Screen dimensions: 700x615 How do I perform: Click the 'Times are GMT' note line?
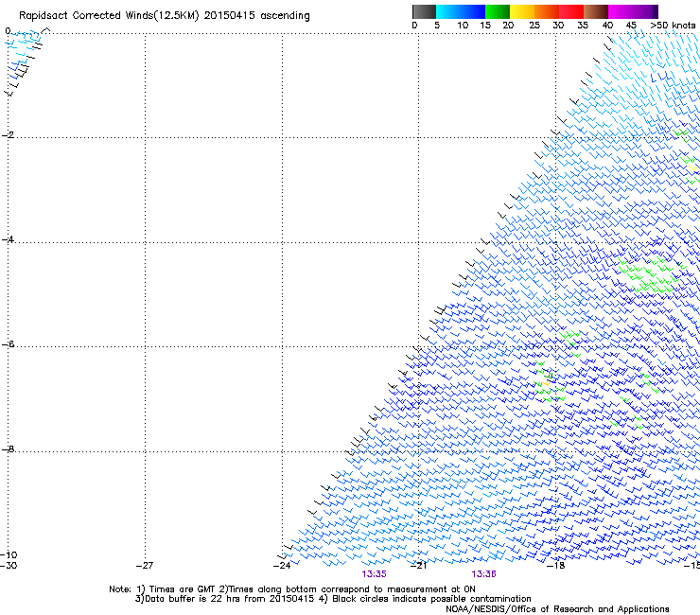pyautogui.click(x=292, y=589)
